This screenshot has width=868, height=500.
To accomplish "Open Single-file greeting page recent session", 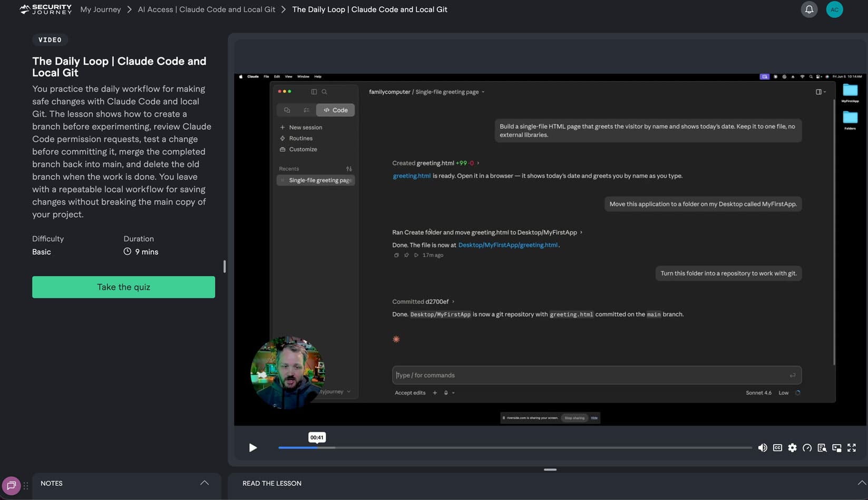I will coord(316,180).
